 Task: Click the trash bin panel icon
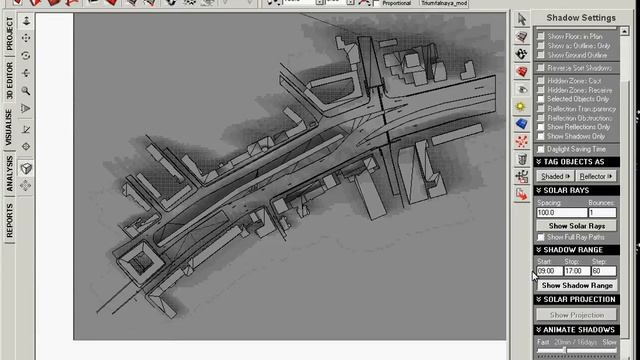[x=522, y=159]
